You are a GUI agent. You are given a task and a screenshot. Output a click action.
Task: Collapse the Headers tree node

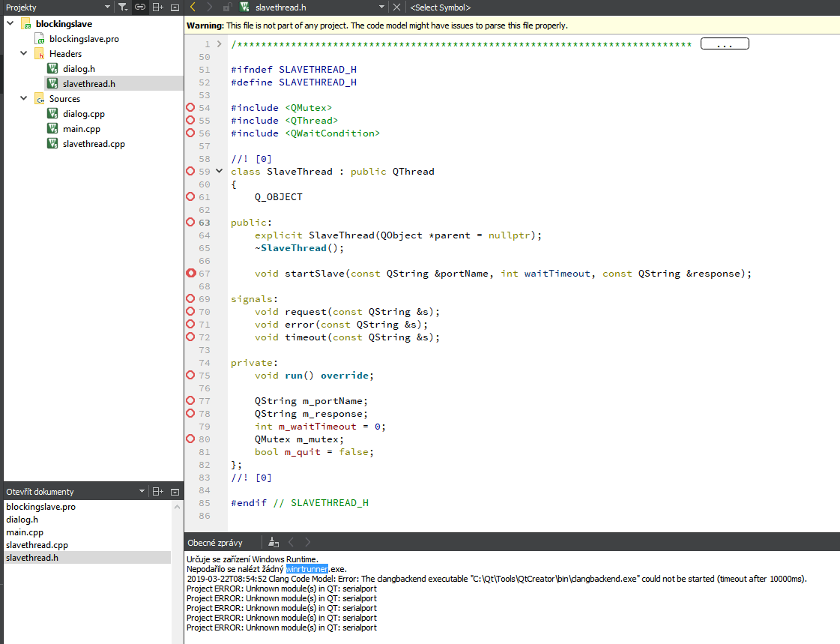pyautogui.click(x=23, y=53)
